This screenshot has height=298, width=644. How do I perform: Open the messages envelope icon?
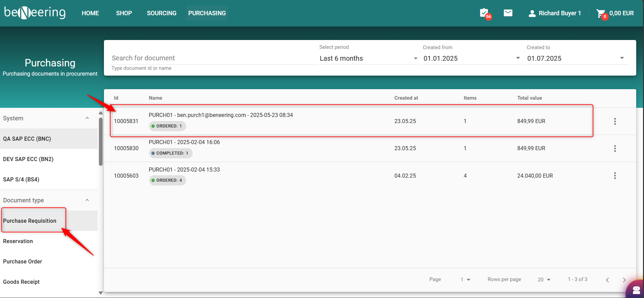point(508,13)
